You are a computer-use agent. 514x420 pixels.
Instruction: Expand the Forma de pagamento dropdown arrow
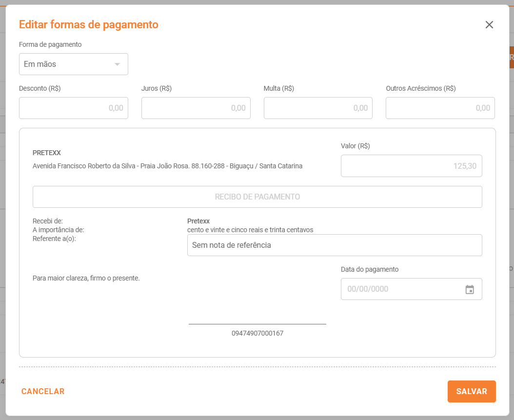[x=117, y=64]
